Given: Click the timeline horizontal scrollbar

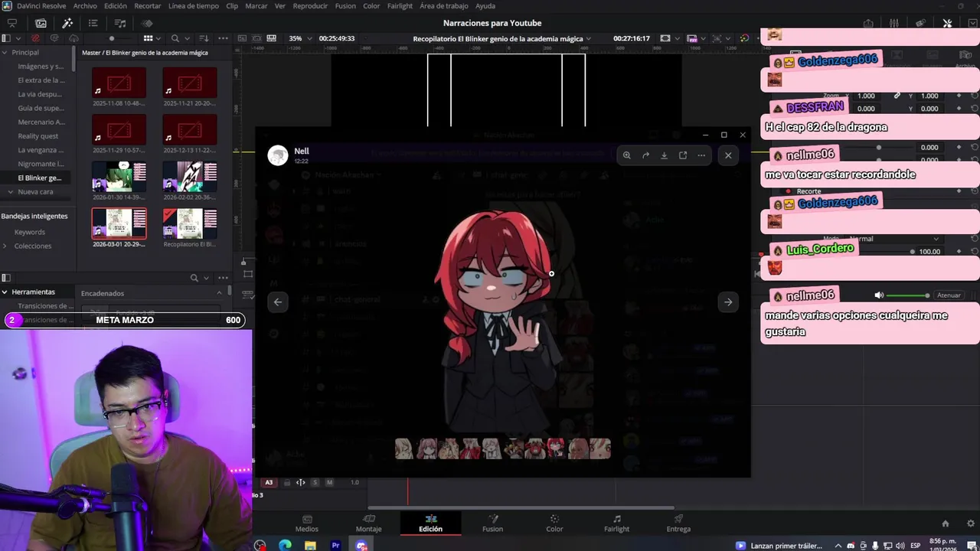Looking at the screenshot, I should click(x=521, y=507).
